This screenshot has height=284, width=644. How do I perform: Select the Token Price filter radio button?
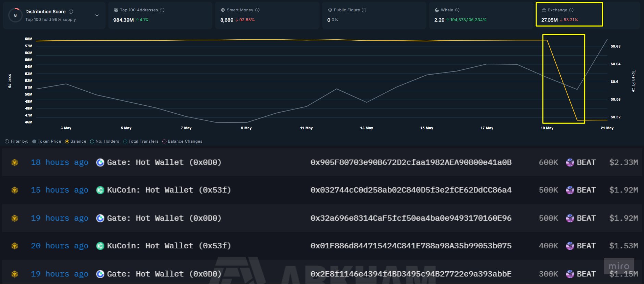click(34, 141)
